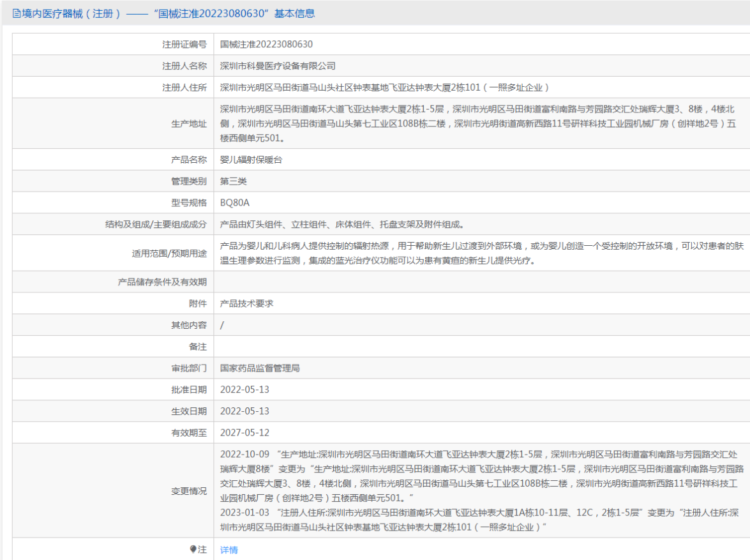Click the registrant address value cell
Image resolution: width=750 pixels, height=560 pixels.
point(384,88)
